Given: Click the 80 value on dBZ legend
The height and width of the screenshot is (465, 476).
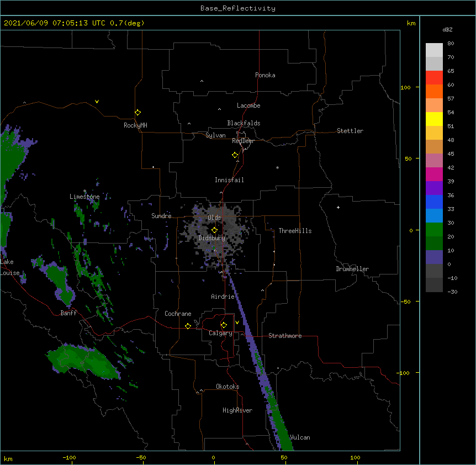Looking at the screenshot, I should pyautogui.click(x=451, y=44).
